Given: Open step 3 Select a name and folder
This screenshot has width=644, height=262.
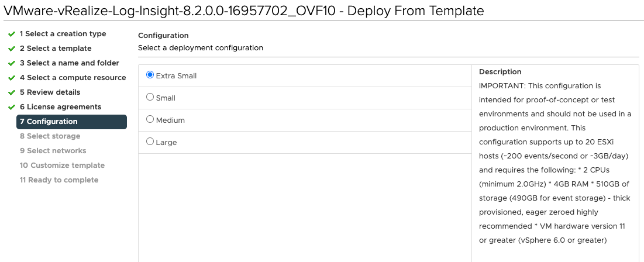Looking at the screenshot, I should [69, 63].
